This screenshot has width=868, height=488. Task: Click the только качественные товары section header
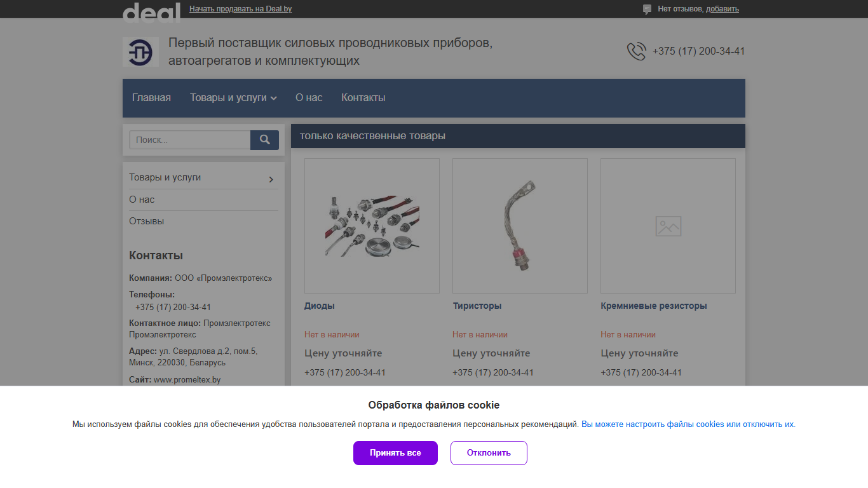(x=518, y=136)
